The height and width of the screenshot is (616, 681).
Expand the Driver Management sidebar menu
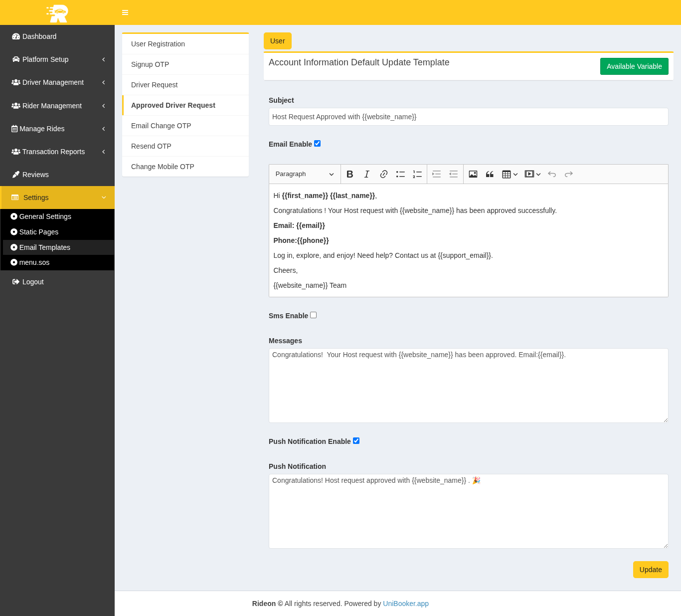point(57,82)
